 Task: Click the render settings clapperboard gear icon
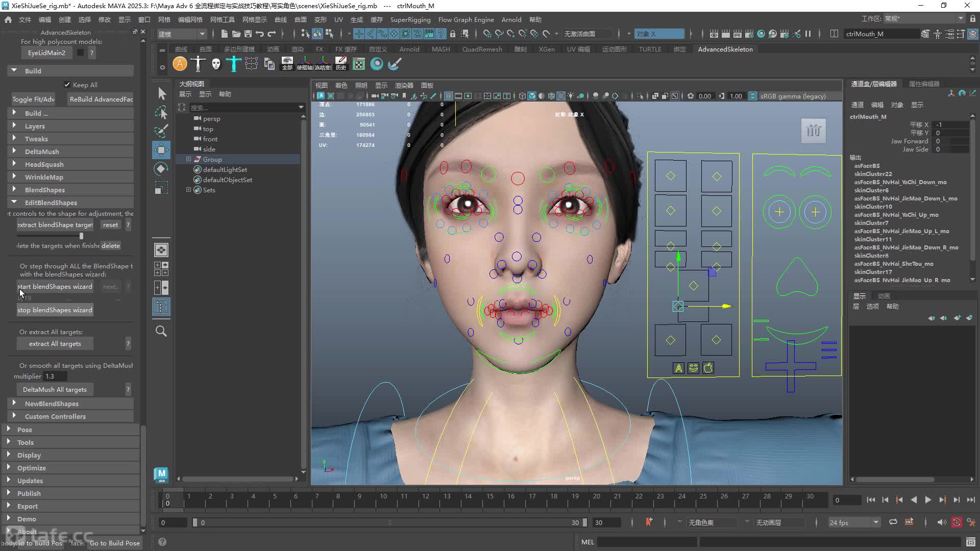pos(749,34)
